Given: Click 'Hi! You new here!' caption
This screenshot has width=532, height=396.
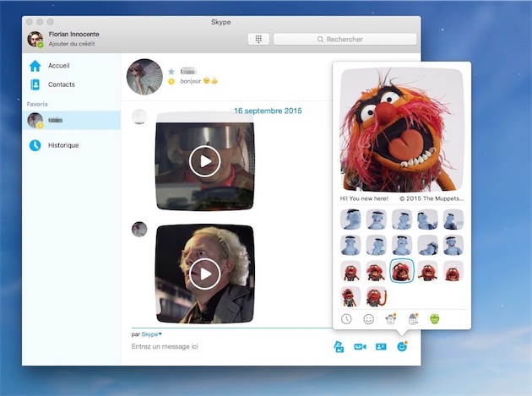Looking at the screenshot, I should [x=364, y=198].
